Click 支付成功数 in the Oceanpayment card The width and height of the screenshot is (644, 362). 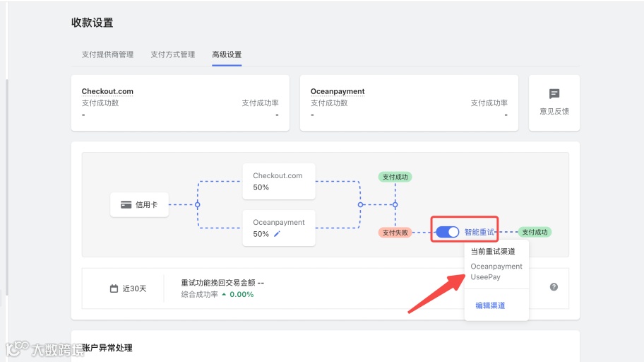[329, 103]
